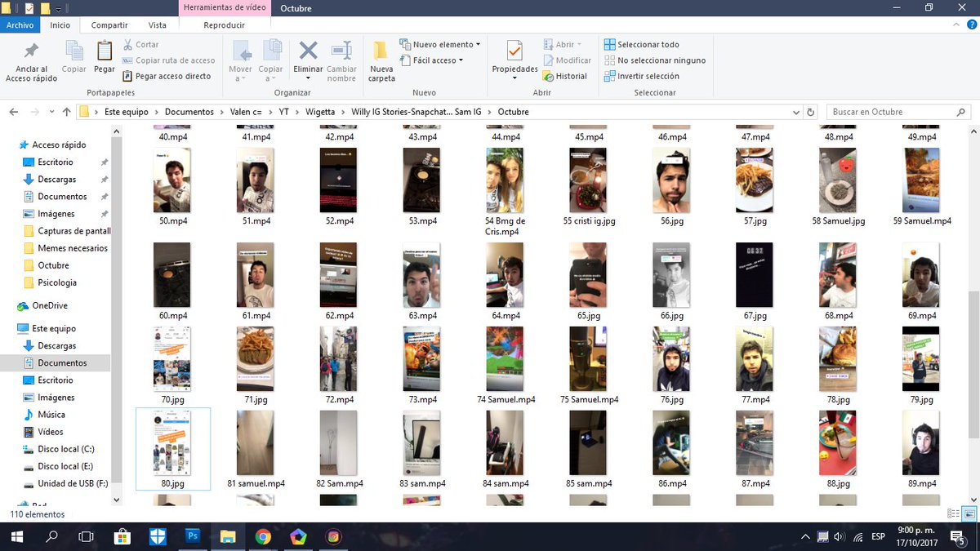Viewport: 980px width, 551px height.
Task: Open Photoshop from the taskbar
Action: click(194, 536)
